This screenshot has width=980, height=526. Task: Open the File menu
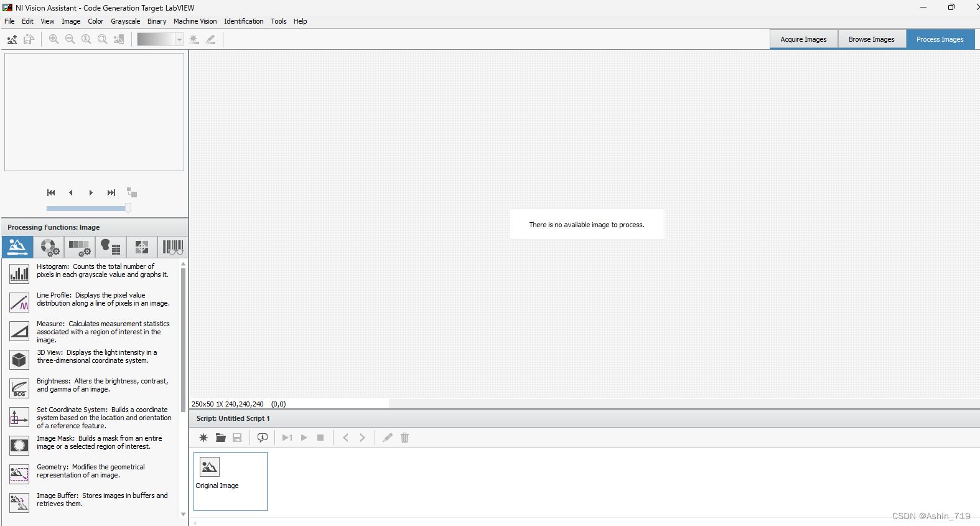(x=9, y=21)
